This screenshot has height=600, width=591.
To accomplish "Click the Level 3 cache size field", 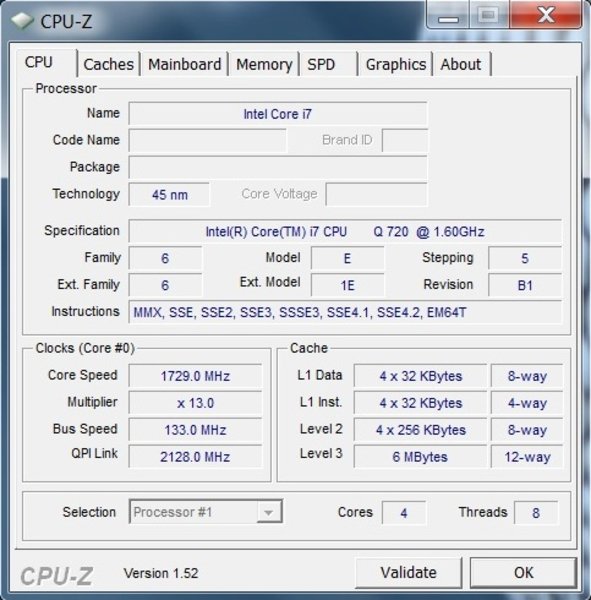I will pos(420,457).
